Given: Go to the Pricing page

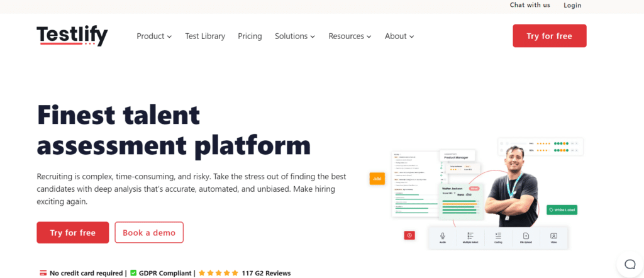Looking at the screenshot, I should (x=250, y=36).
